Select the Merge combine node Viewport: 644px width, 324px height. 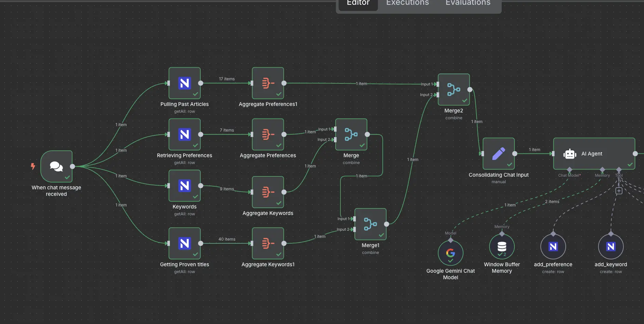coord(351,134)
